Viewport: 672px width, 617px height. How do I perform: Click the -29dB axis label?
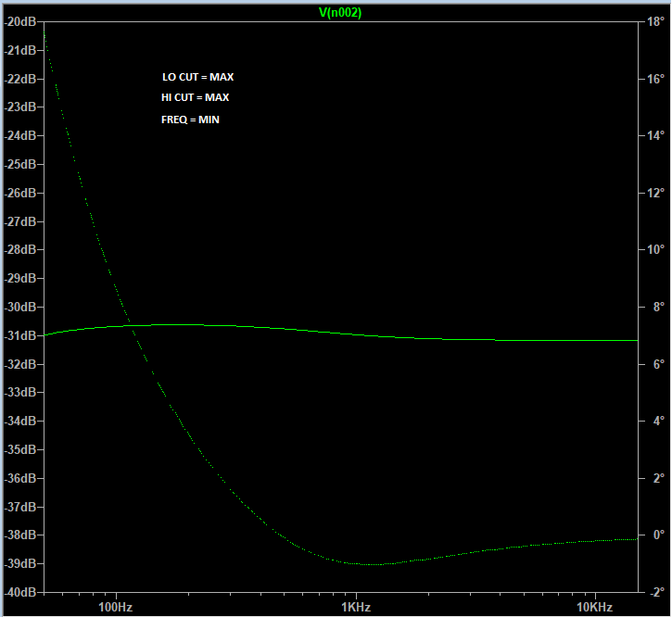coord(19,279)
